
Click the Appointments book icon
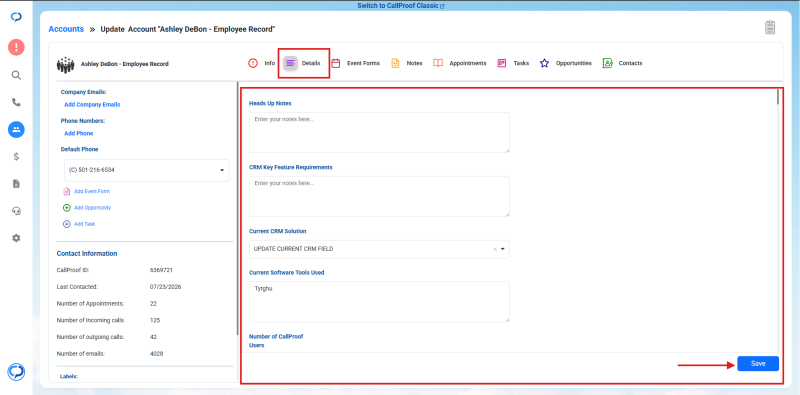(x=438, y=63)
